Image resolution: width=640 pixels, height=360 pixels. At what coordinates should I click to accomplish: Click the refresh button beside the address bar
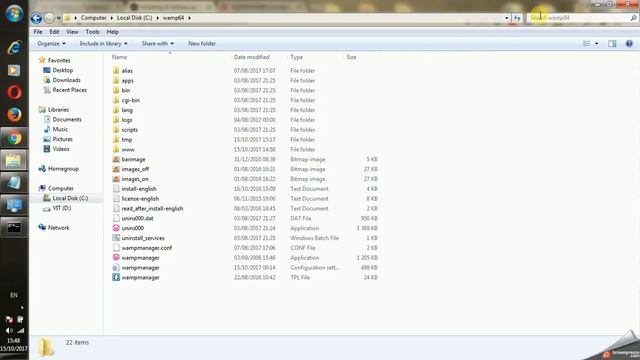point(517,18)
